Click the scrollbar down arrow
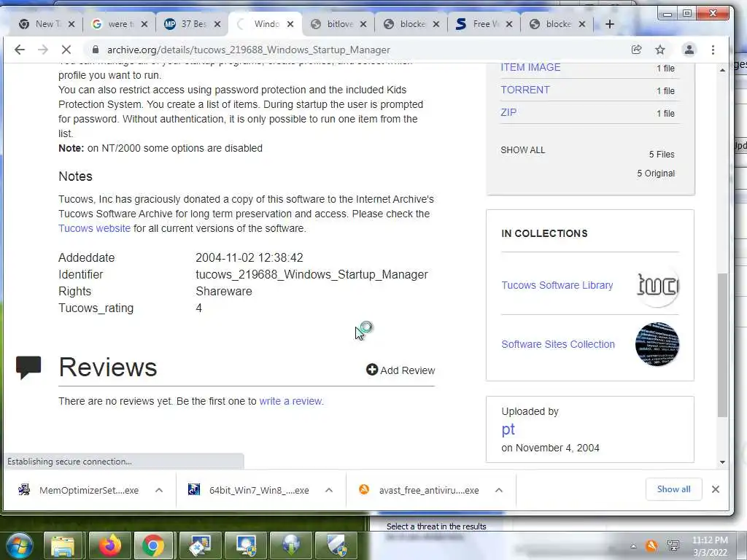747x560 pixels. pyautogui.click(x=722, y=462)
